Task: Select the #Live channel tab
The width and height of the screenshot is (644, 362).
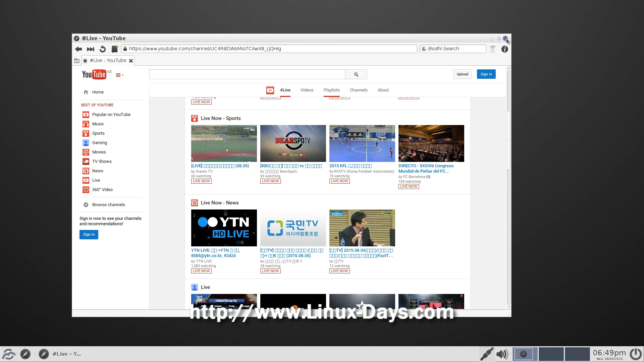Action: (x=285, y=90)
